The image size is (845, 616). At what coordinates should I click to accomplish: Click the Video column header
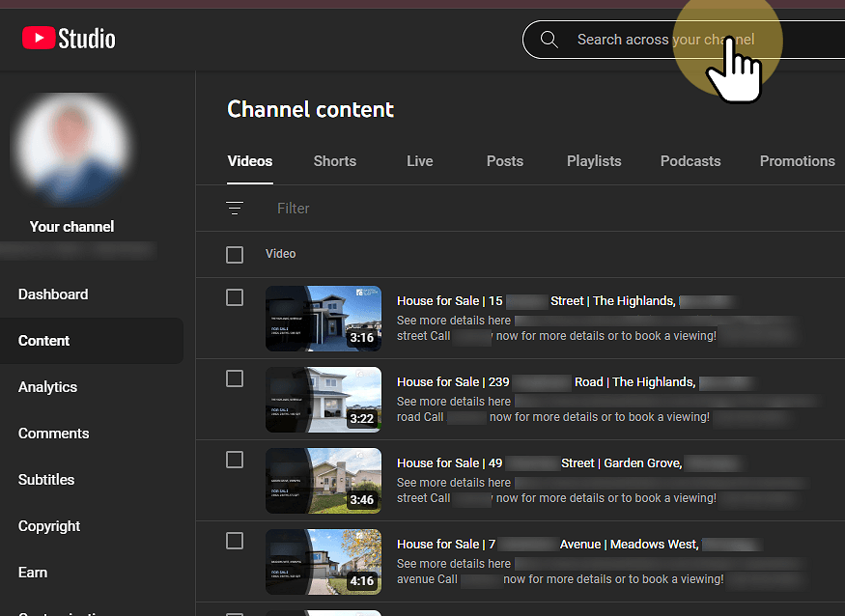pyautogui.click(x=280, y=254)
